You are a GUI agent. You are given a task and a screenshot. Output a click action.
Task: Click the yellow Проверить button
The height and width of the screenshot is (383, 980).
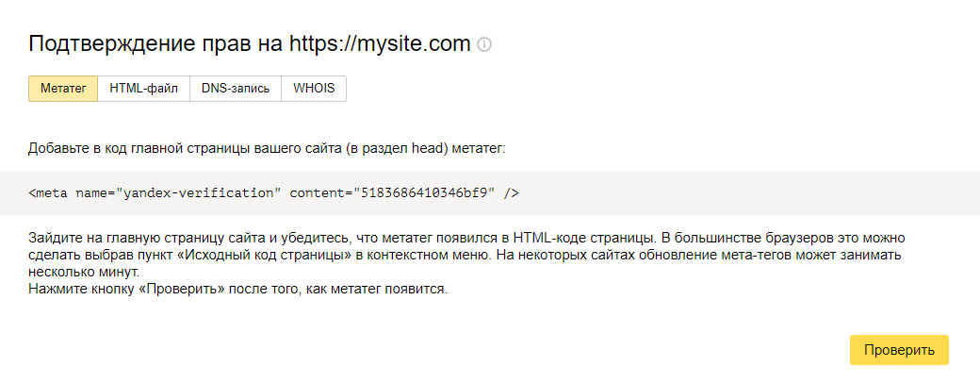tap(899, 350)
